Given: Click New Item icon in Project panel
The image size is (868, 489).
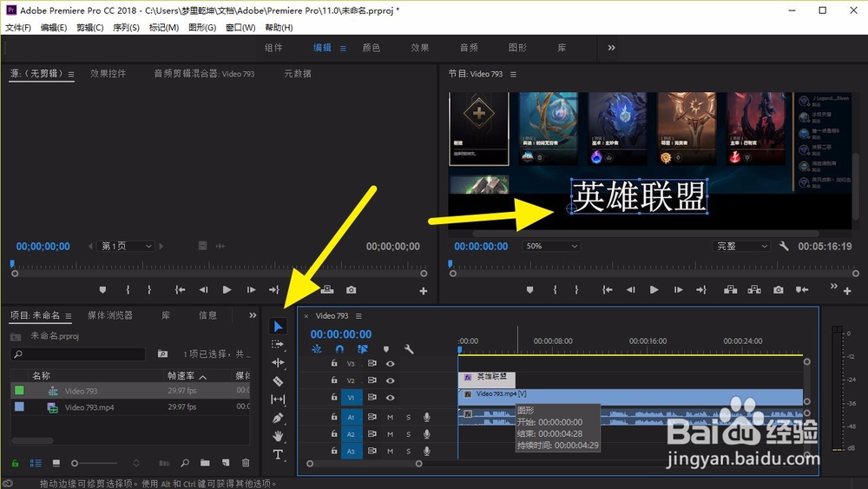Looking at the screenshot, I should pos(226,462).
